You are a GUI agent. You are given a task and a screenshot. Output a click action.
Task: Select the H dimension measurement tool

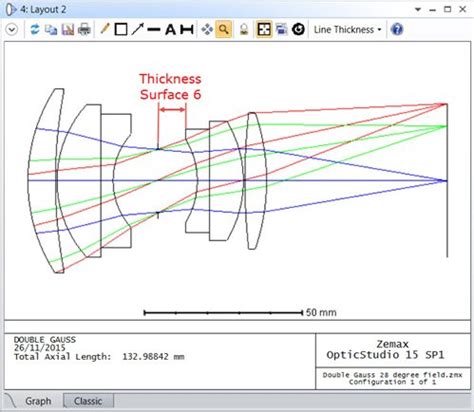click(187, 30)
